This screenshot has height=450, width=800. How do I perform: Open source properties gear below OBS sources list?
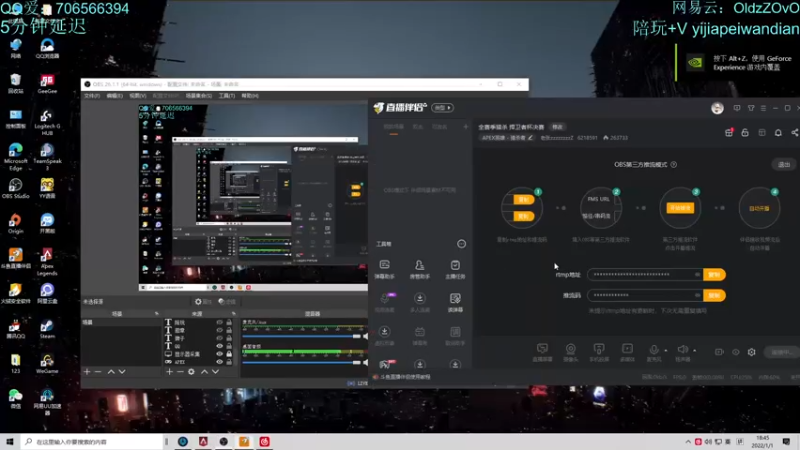point(191,372)
